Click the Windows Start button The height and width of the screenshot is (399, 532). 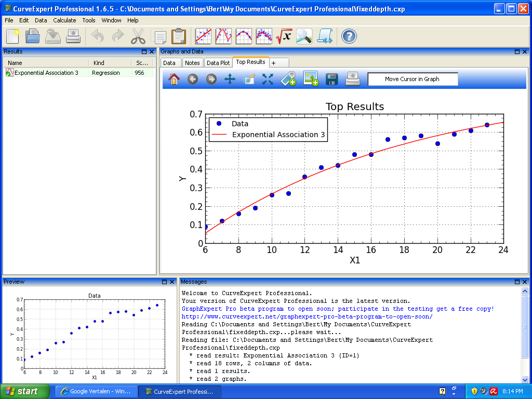coord(25,391)
